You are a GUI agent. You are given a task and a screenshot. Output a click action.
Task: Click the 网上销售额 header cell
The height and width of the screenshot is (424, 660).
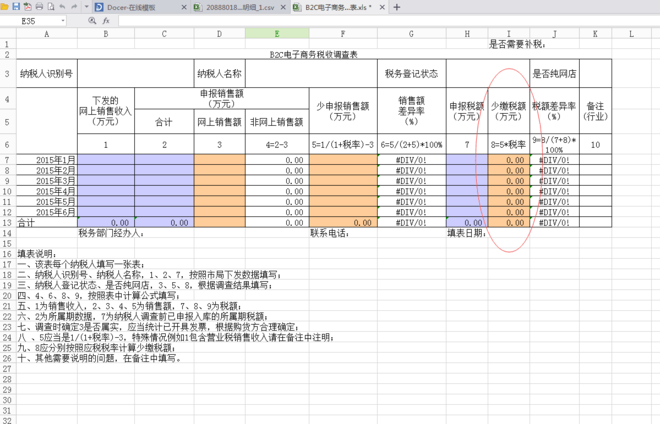(219, 122)
